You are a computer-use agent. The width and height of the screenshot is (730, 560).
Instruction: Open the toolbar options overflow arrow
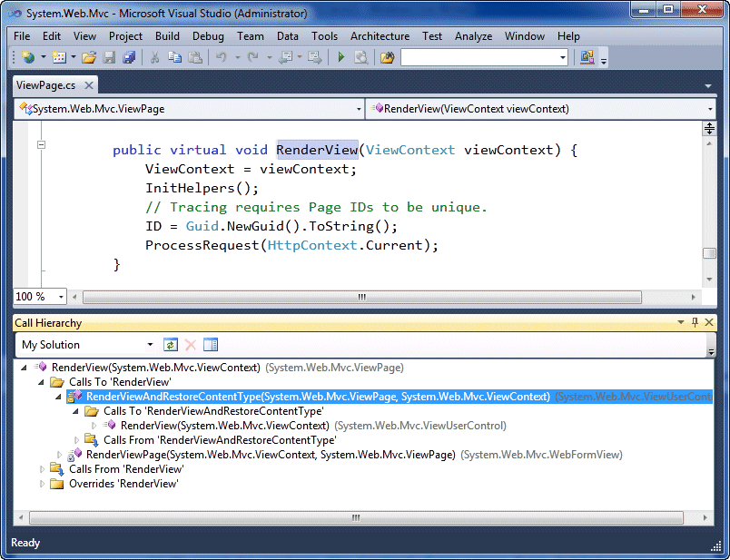604,61
